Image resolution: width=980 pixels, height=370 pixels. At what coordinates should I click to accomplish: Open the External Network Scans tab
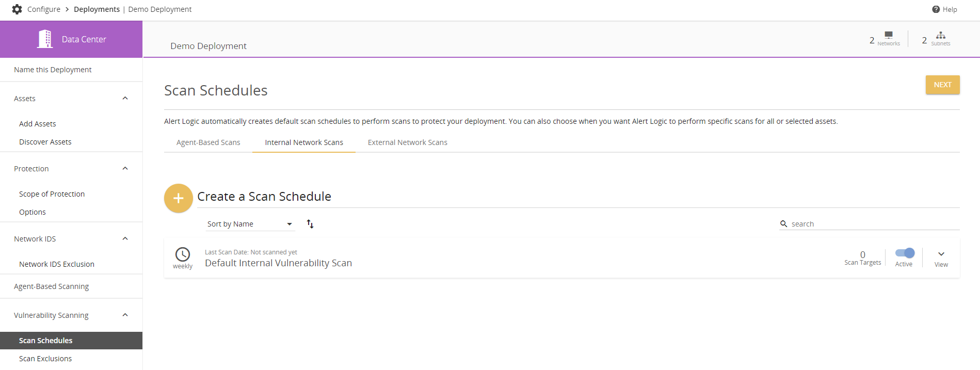pos(408,142)
